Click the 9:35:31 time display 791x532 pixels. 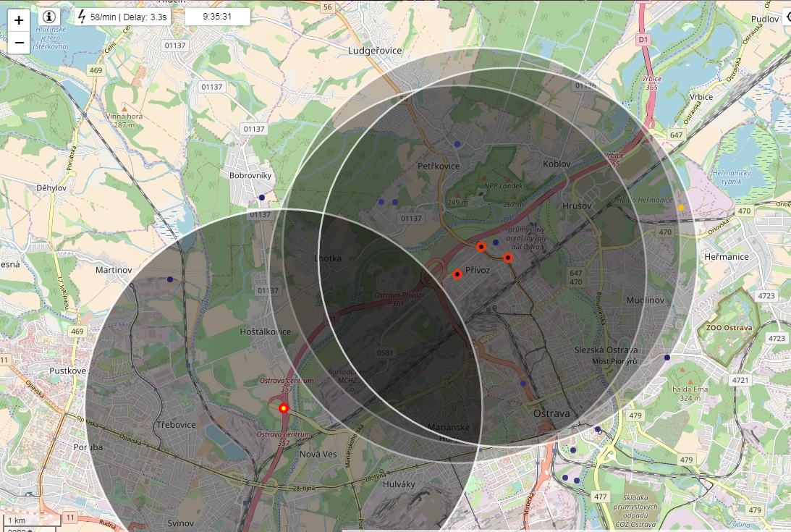point(217,17)
